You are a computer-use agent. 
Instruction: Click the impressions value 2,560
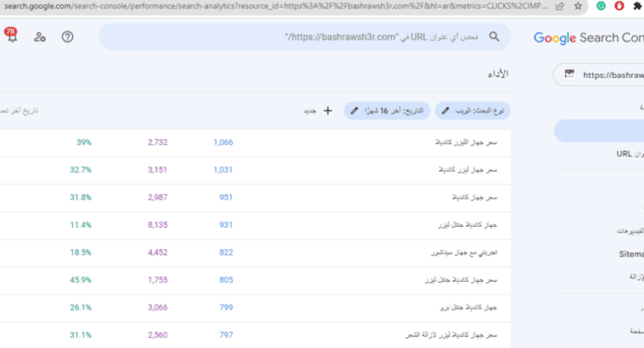pos(158,335)
